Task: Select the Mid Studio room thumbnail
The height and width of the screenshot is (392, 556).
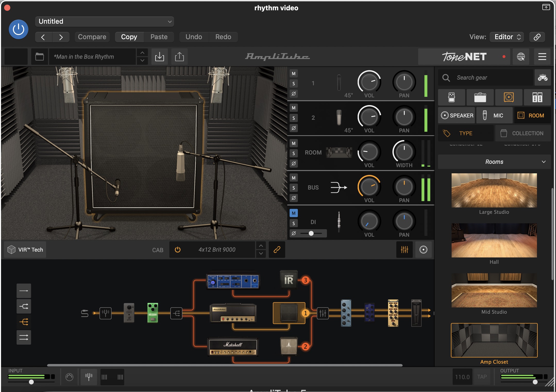Action: click(x=494, y=290)
